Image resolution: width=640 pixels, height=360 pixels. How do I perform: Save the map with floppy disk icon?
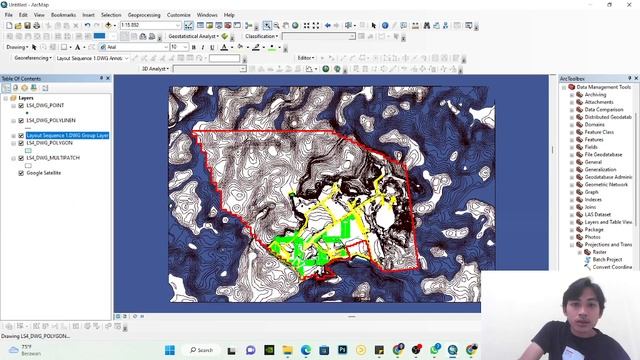click(x=27, y=26)
